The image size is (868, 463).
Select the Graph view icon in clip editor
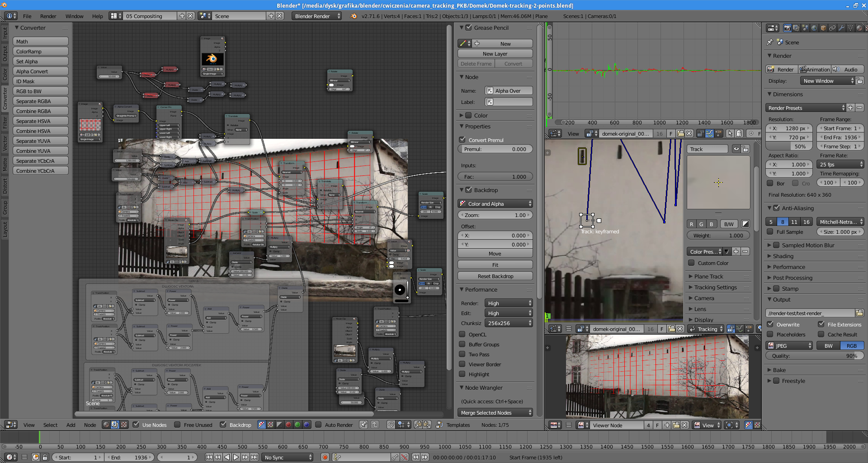pos(709,133)
